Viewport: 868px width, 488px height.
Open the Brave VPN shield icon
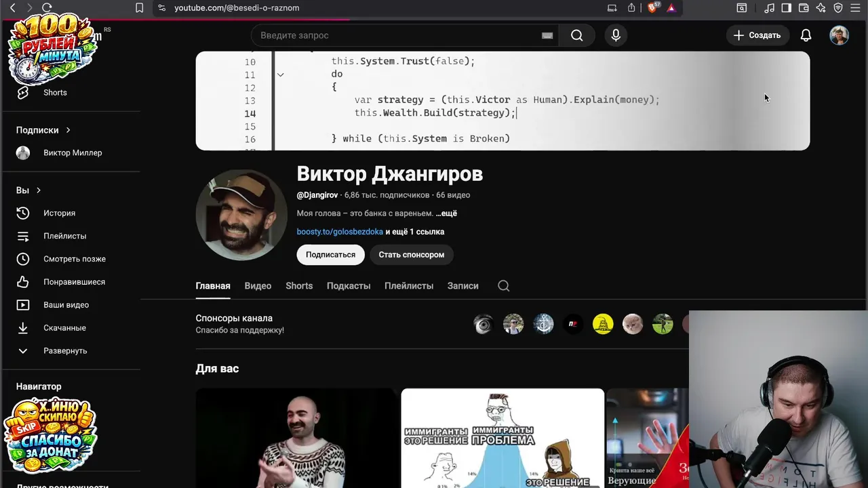pos(838,8)
